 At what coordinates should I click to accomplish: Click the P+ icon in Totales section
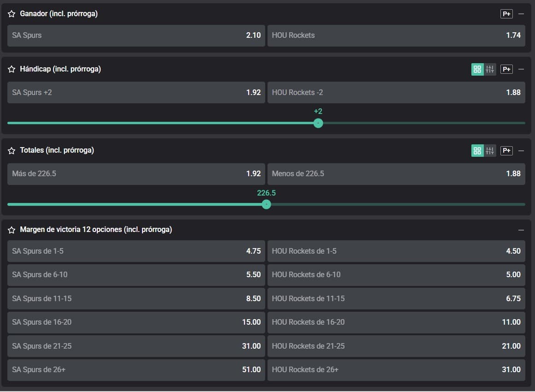click(506, 150)
